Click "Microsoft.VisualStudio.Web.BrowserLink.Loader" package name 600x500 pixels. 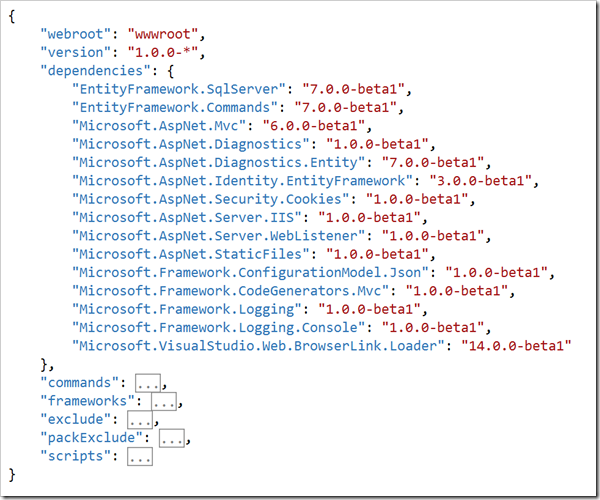pos(258,346)
